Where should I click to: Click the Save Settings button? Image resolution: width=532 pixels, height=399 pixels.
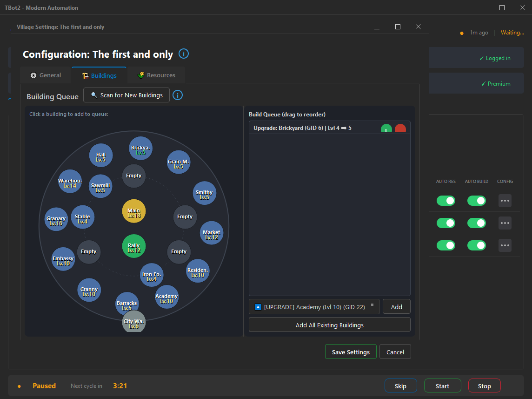351,352
